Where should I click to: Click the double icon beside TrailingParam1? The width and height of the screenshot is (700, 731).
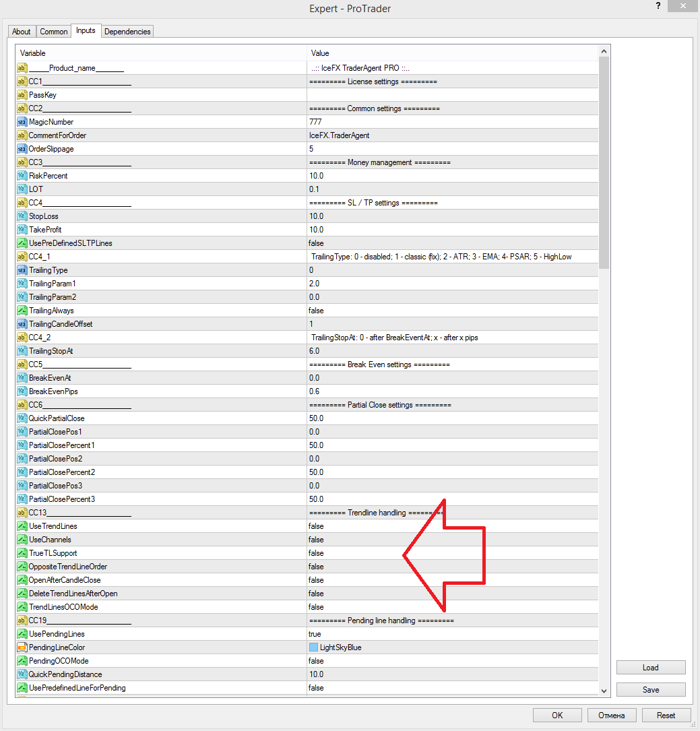(22, 284)
